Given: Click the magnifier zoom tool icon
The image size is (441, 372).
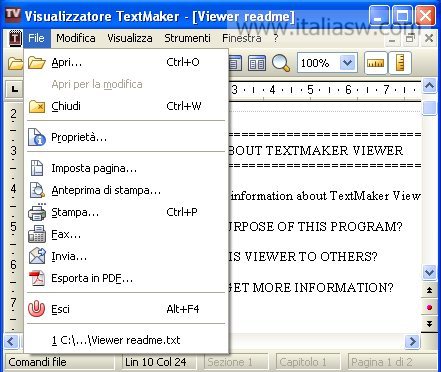Looking at the screenshot, I should tap(281, 63).
